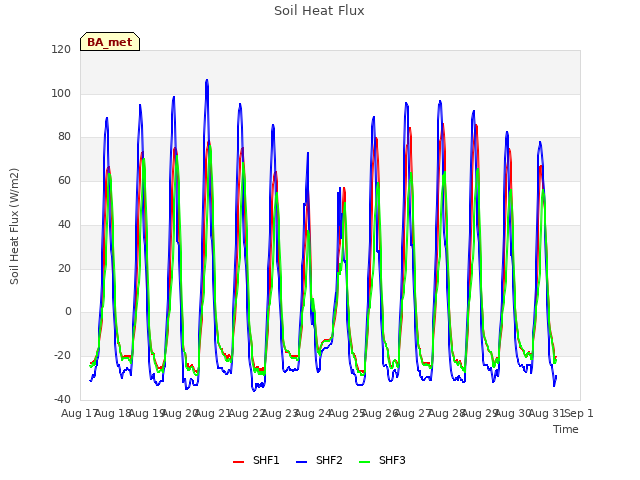Click the 20 y-axis tick label

(x=64, y=269)
